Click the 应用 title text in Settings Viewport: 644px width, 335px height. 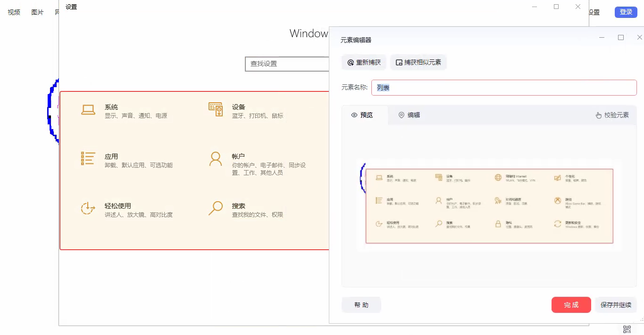coord(111,156)
